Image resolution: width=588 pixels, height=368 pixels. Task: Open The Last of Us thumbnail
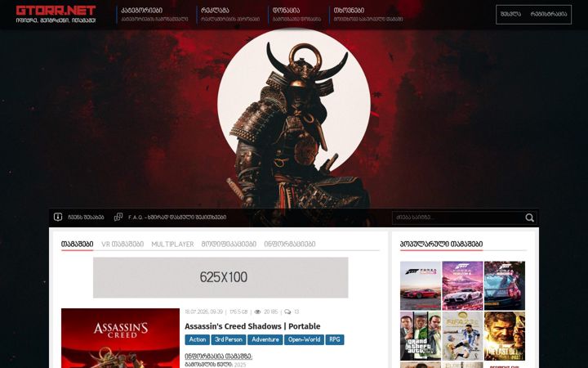(x=505, y=336)
